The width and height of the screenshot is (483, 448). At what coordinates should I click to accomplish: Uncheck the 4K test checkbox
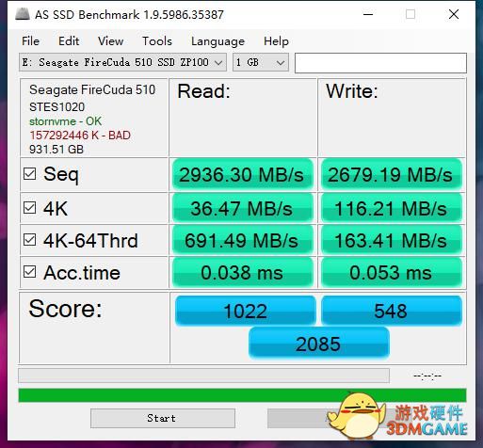click(30, 207)
